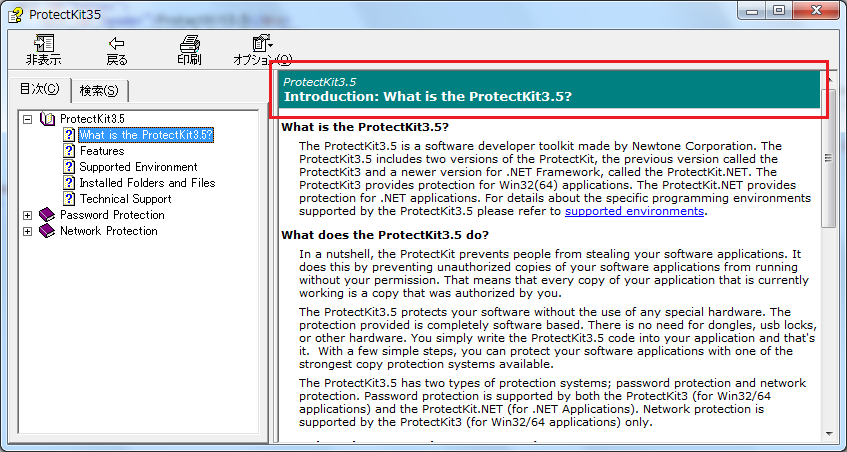Click the Print (印刷) printer icon
Screen dimensions: 847x452
click(x=190, y=43)
